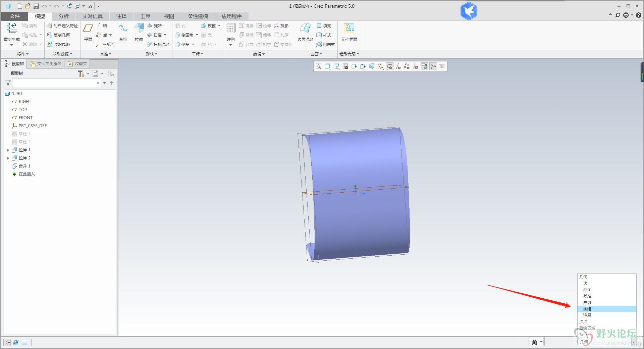
Task: Open the 模型意图 group dropdown
Action: (349, 54)
